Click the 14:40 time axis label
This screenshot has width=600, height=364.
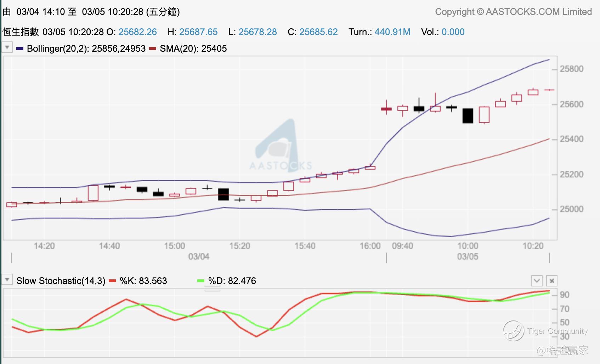pos(109,246)
